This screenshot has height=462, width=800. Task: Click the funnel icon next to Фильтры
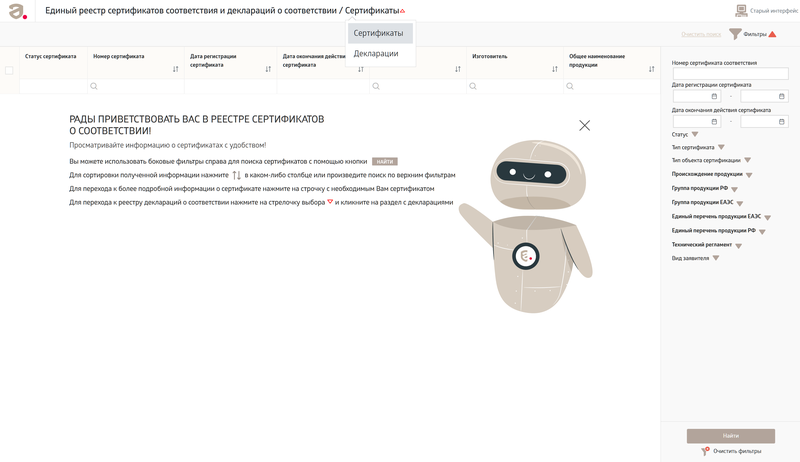tap(735, 34)
